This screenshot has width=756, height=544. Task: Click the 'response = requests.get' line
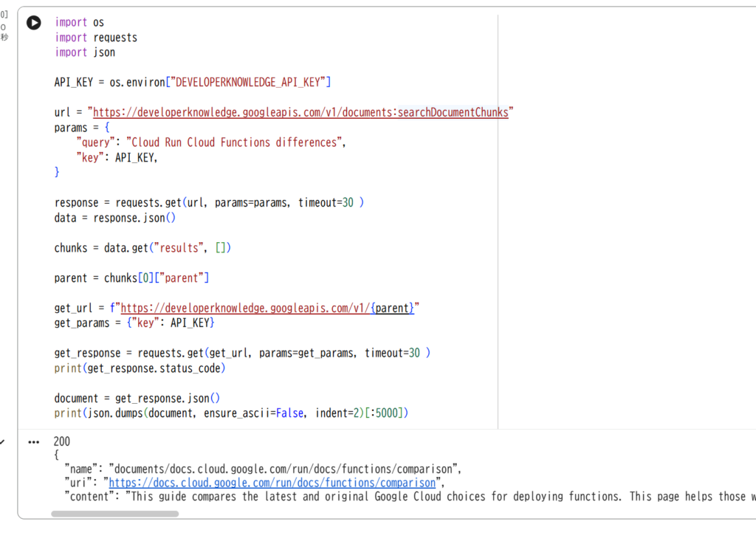[x=209, y=203]
